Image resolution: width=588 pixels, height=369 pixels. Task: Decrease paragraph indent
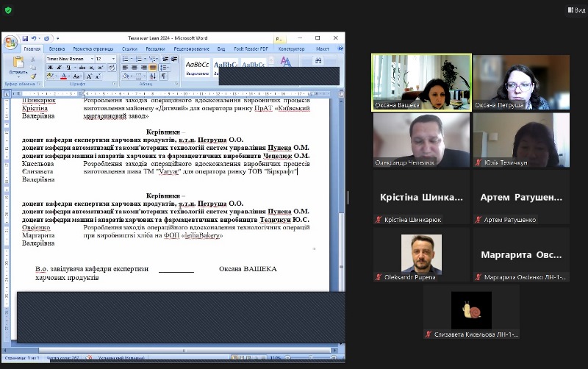click(x=165, y=59)
